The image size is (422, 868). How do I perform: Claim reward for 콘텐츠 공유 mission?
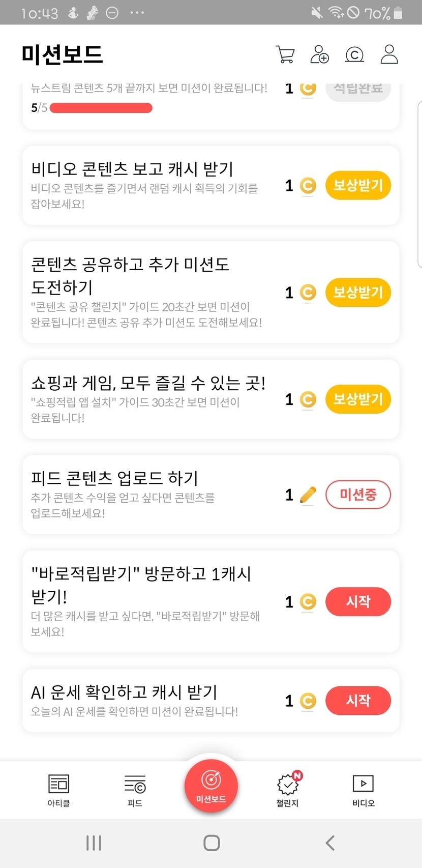coord(358,293)
